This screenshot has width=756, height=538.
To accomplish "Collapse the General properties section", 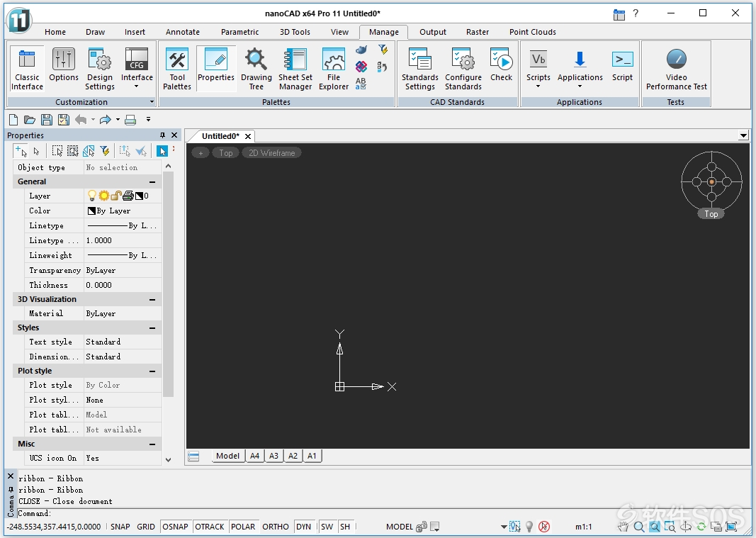I will [152, 182].
